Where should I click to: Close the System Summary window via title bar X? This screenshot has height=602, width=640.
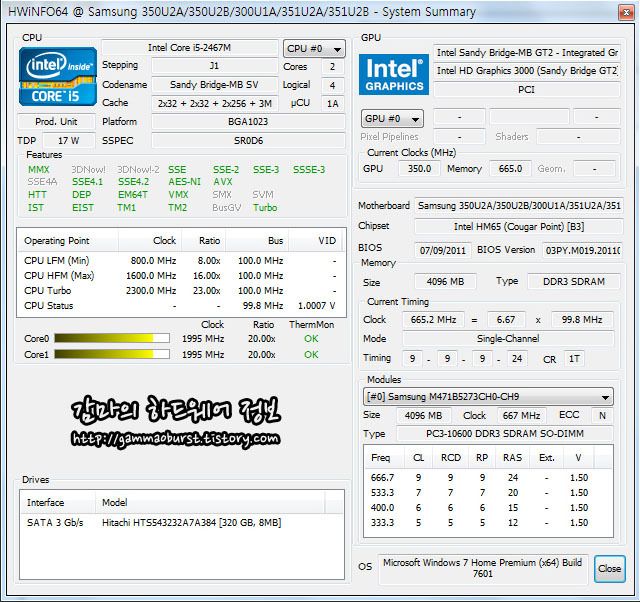(626, 13)
